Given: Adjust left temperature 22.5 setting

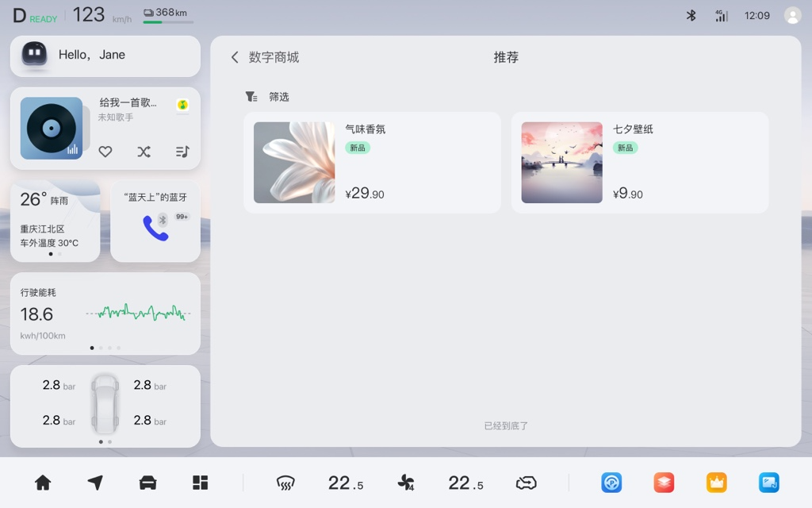Looking at the screenshot, I should click(x=346, y=483).
